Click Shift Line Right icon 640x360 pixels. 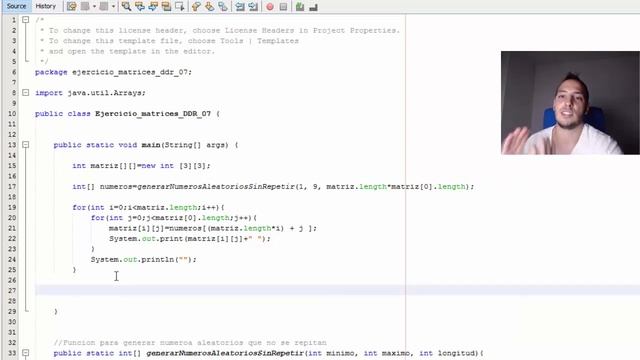253,7
